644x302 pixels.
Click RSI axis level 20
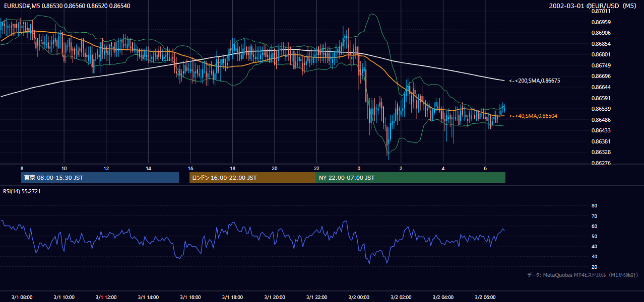pyautogui.click(x=594, y=267)
